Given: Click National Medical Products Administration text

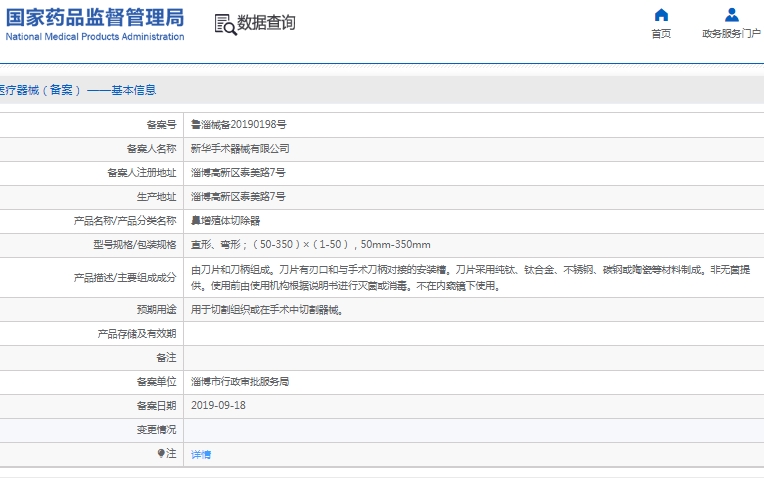Looking at the screenshot, I should pos(95,37).
